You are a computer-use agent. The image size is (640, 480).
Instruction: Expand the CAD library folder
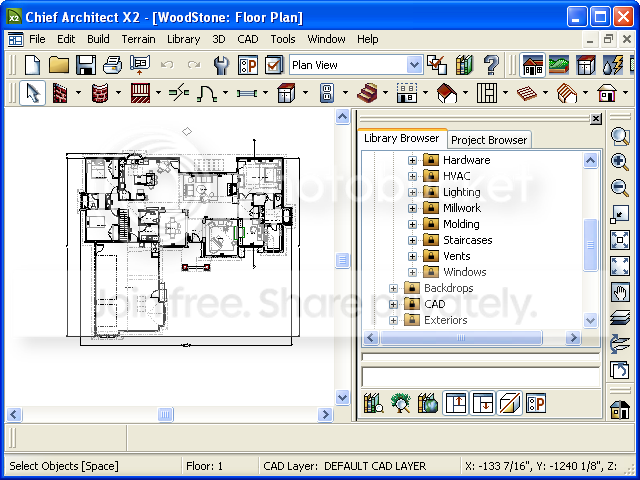(393, 304)
